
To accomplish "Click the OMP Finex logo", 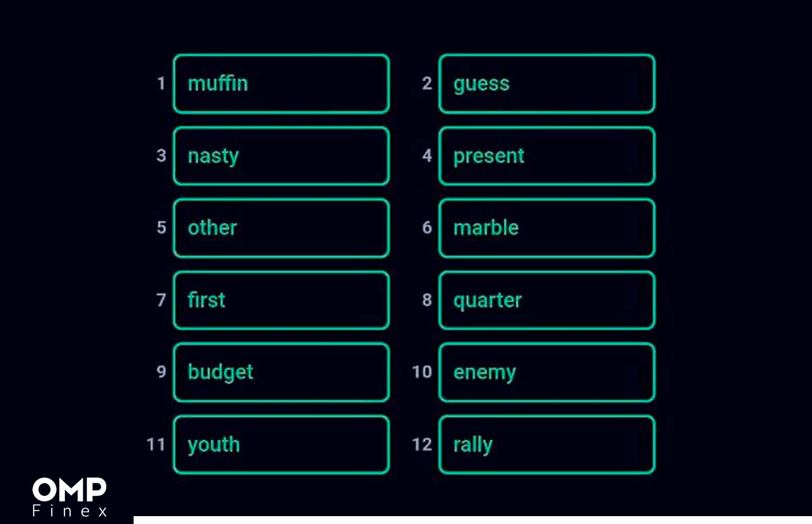I will (70, 497).
